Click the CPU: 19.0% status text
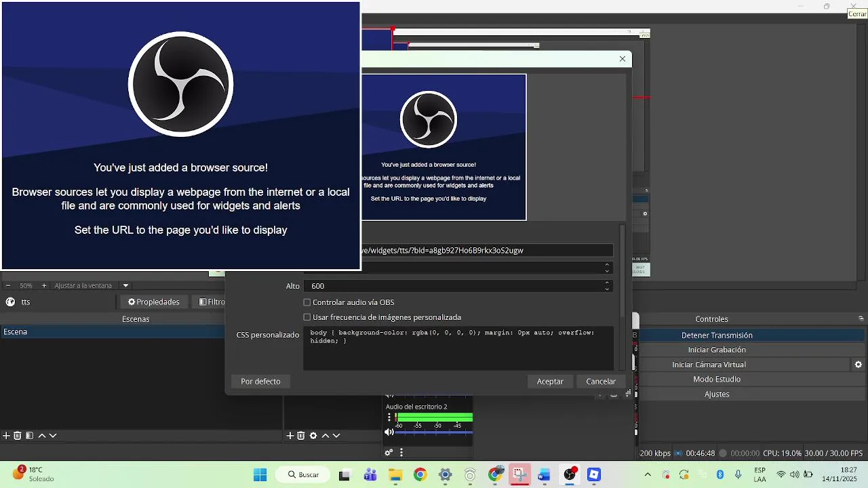The height and width of the screenshot is (488, 868). tap(782, 453)
